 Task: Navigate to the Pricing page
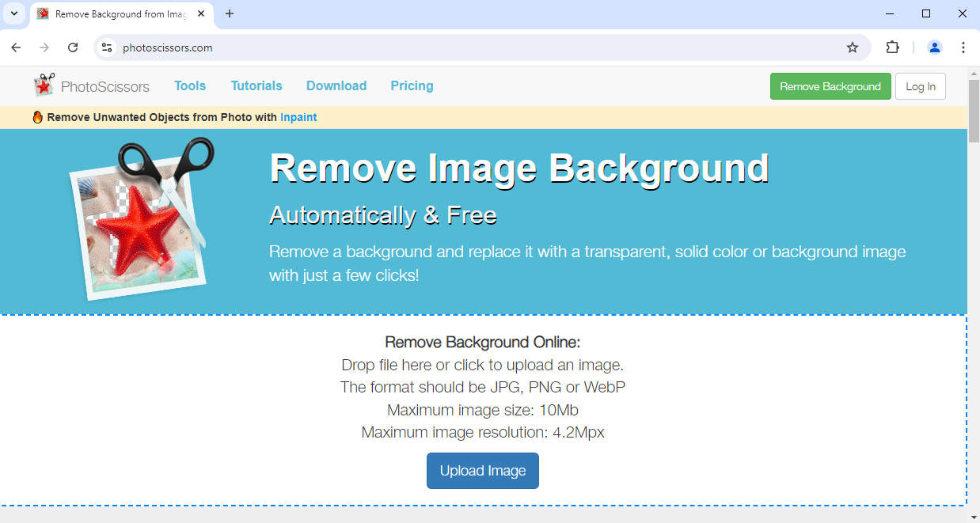pos(412,85)
